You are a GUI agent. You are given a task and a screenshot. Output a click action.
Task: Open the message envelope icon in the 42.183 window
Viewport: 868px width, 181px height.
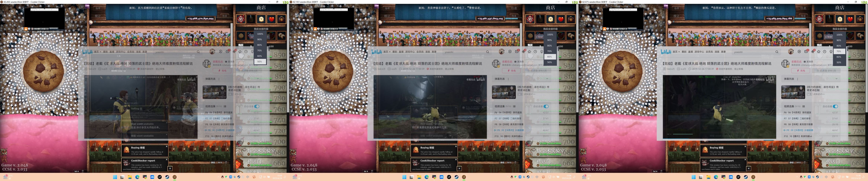click(x=517, y=52)
